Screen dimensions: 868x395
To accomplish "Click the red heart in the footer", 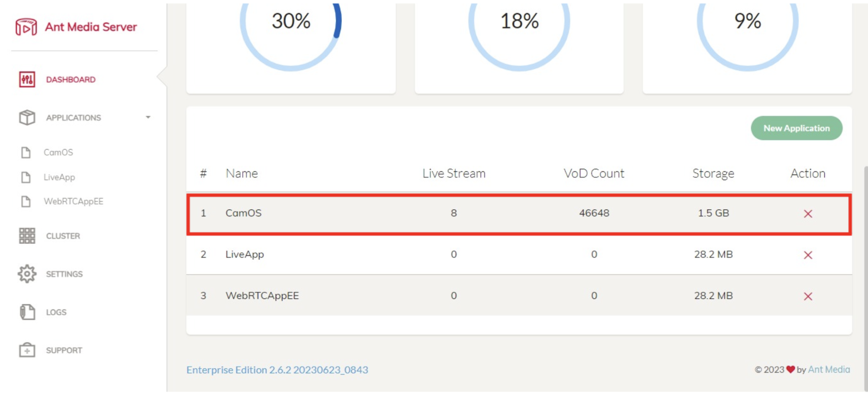I will tap(791, 370).
